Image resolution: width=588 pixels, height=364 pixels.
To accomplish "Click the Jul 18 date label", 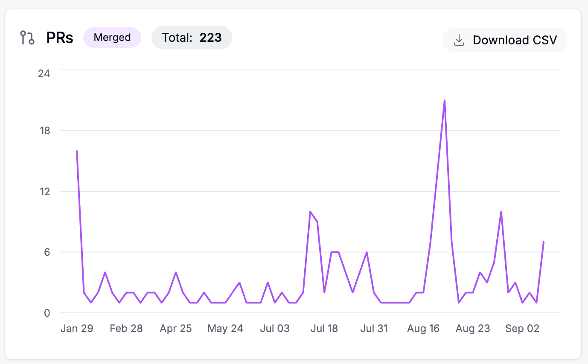I will tap(324, 329).
